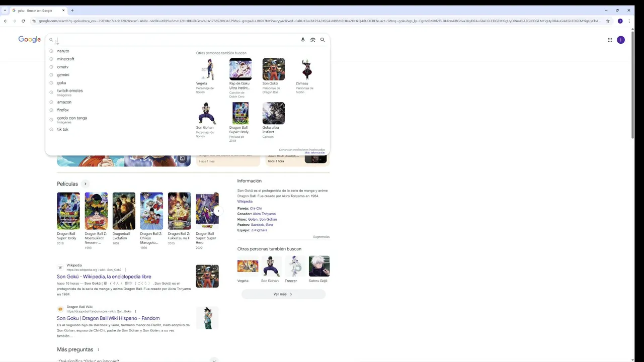Screen dimensions: 644x362
Task: Click the magnifier search button in search box
Action: (x=323, y=40)
